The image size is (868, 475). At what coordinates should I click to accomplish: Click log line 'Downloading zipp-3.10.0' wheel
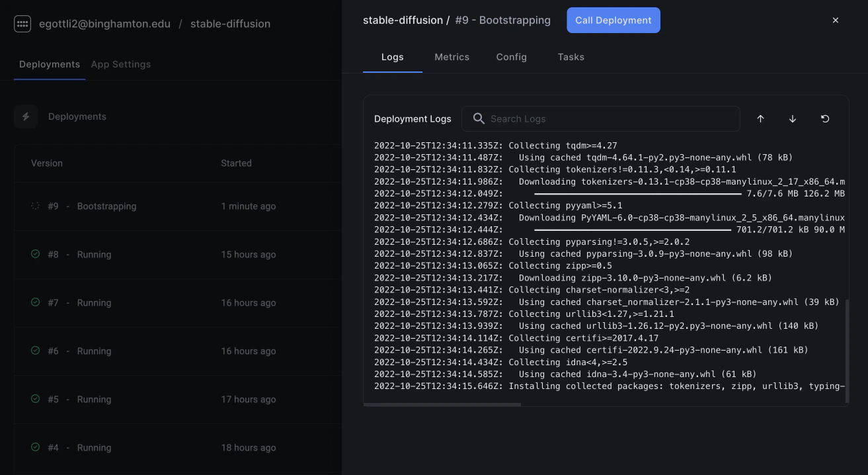[x=573, y=278]
